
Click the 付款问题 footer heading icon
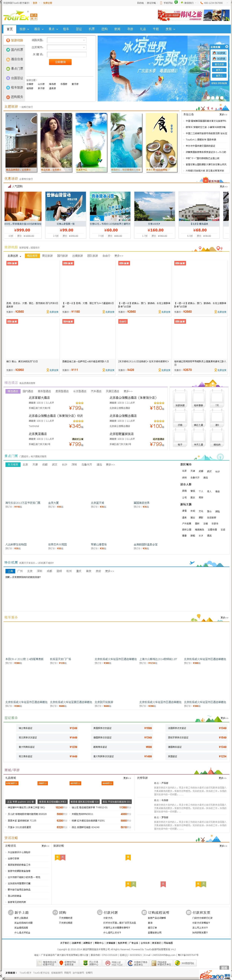[100, 912]
